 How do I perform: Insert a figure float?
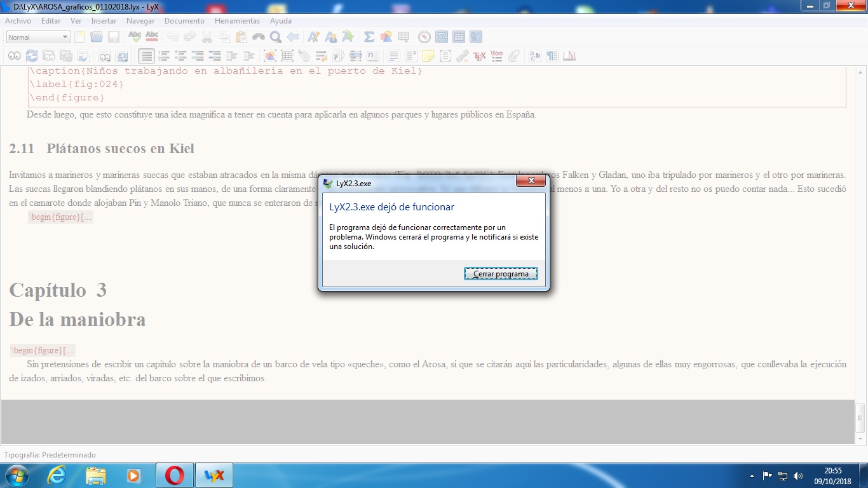270,56
